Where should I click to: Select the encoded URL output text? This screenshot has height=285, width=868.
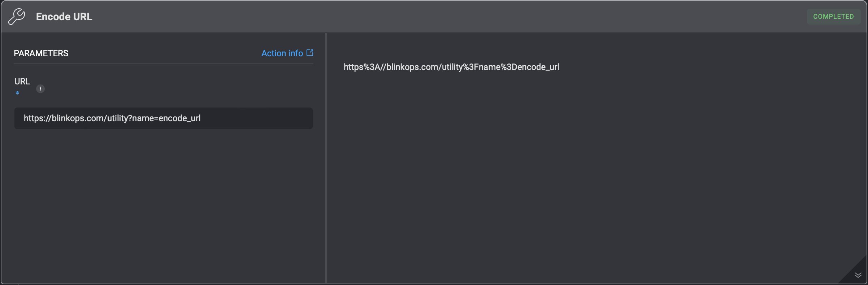[x=451, y=67]
